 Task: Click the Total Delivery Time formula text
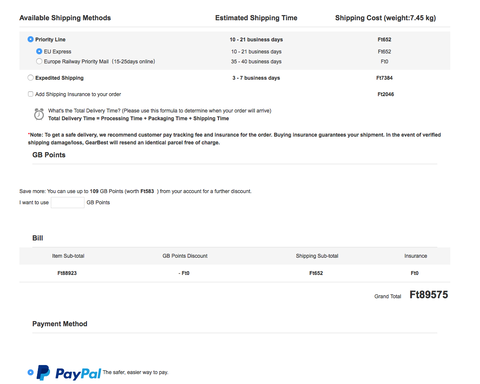click(138, 119)
